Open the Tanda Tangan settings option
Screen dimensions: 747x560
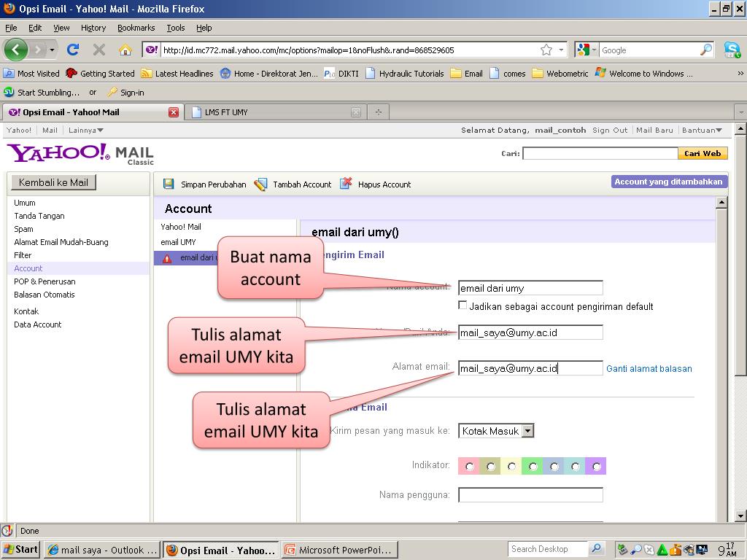39,216
